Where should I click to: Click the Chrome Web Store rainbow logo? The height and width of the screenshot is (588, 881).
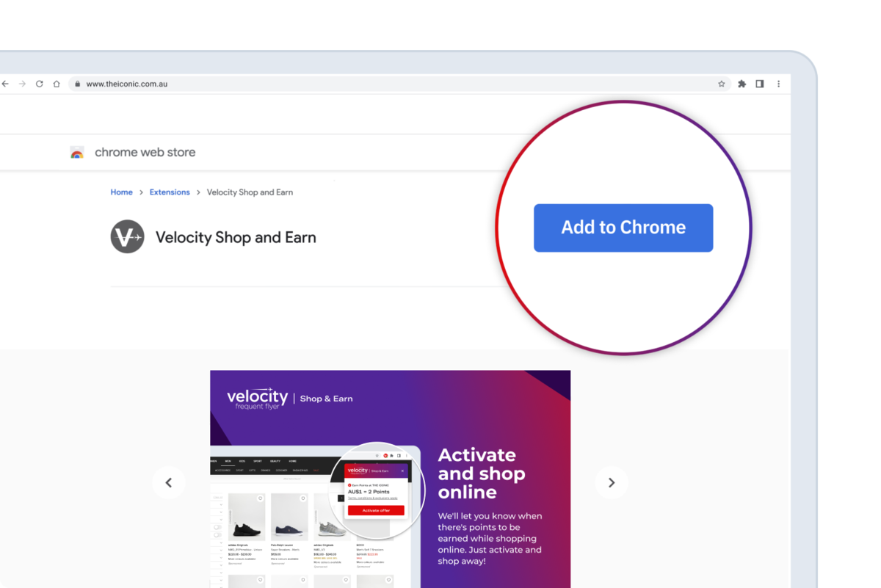77,153
